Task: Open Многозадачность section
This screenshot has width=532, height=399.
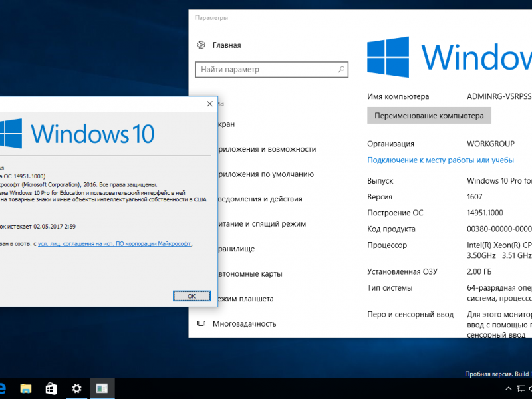Action: click(244, 324)
